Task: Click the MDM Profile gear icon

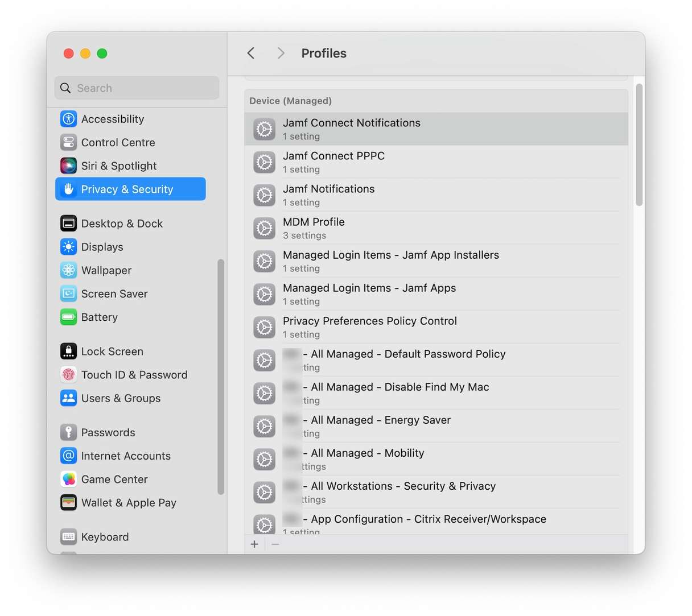Action: [264, 228]
